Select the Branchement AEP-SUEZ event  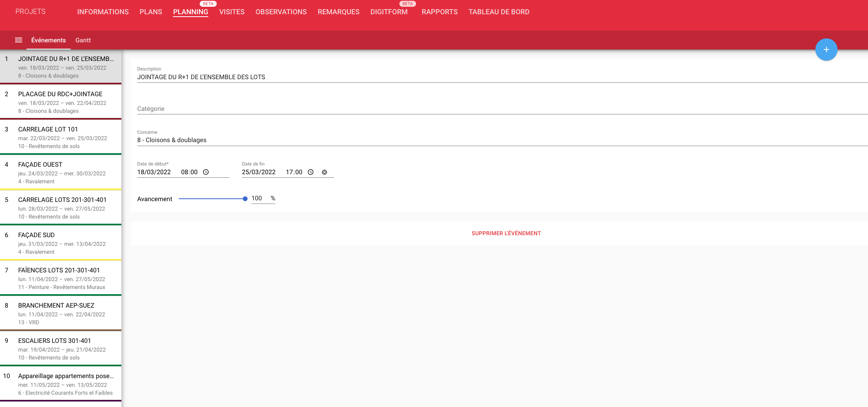point(61,314)
